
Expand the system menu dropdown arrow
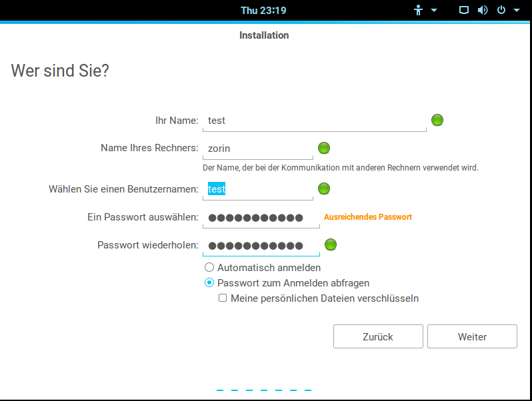point(517,11)
